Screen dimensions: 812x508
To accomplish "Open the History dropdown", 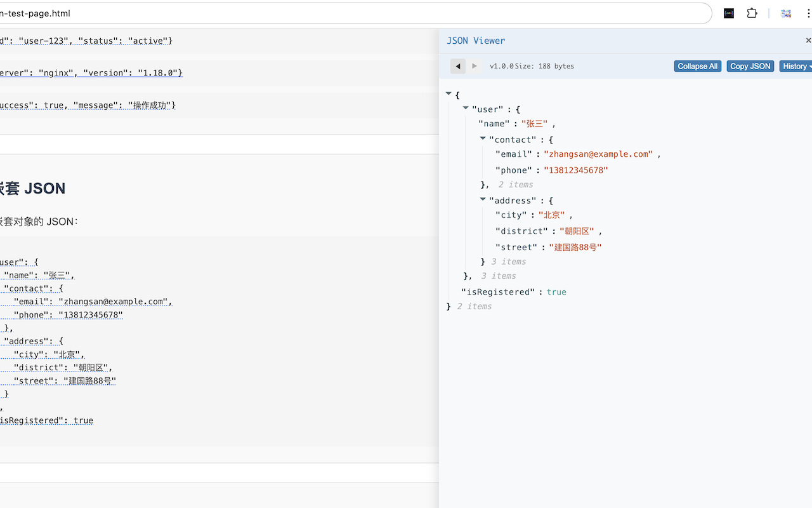I will click(x=796, y=66).
